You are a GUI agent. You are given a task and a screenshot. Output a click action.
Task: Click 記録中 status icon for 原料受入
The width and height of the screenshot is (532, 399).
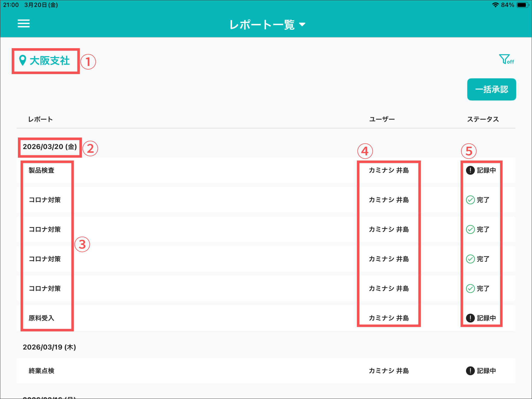point(470,318)
